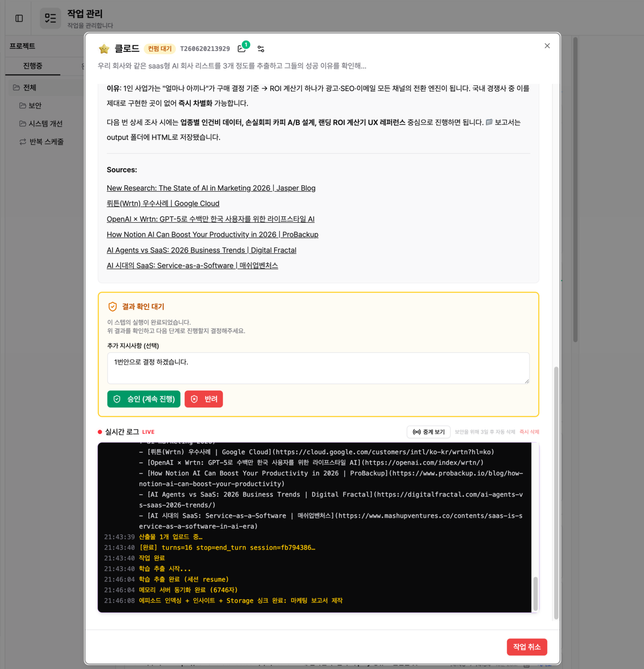Click the log line 메모리 서버 동기화 완료
This screenshot has width=644, height=669.
coord(188,590)
